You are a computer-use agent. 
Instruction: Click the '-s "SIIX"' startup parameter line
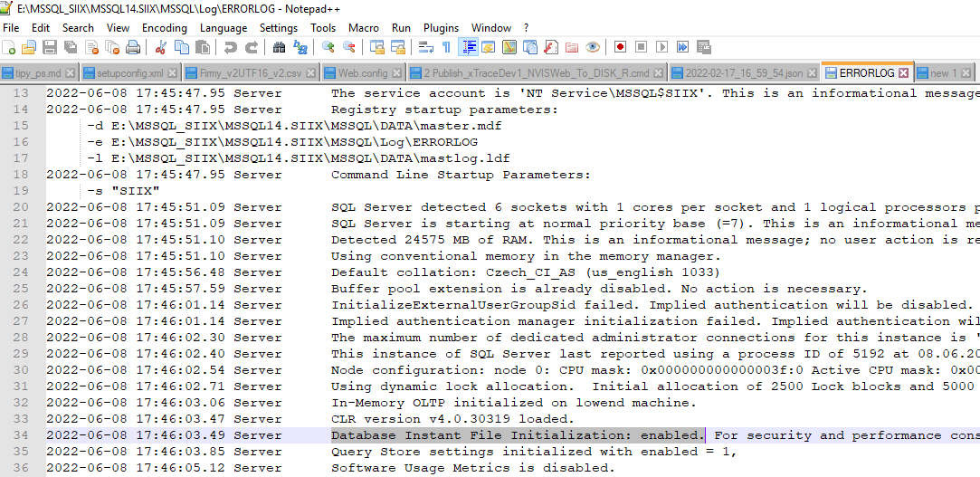[124, 191]
